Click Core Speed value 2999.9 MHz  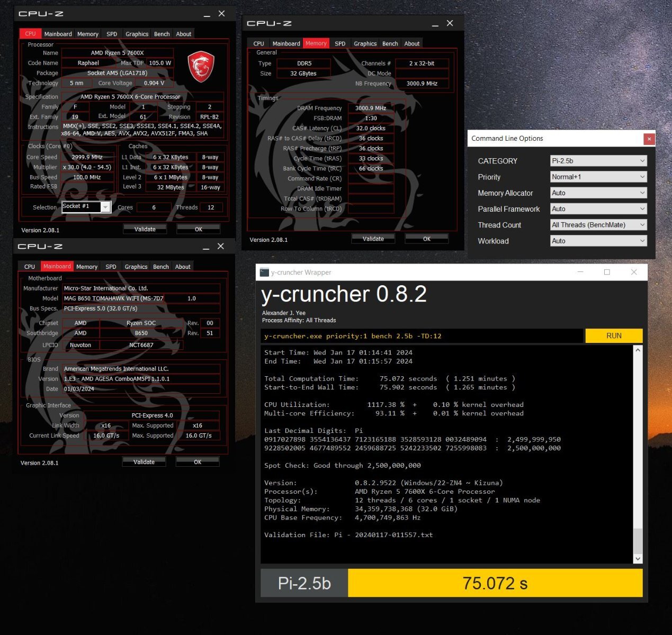87,157
